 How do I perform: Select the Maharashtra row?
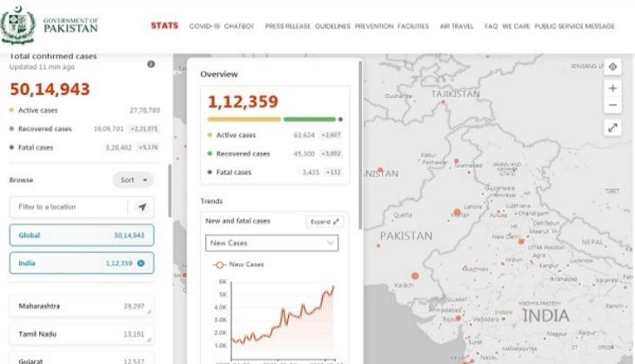point(82,306)
